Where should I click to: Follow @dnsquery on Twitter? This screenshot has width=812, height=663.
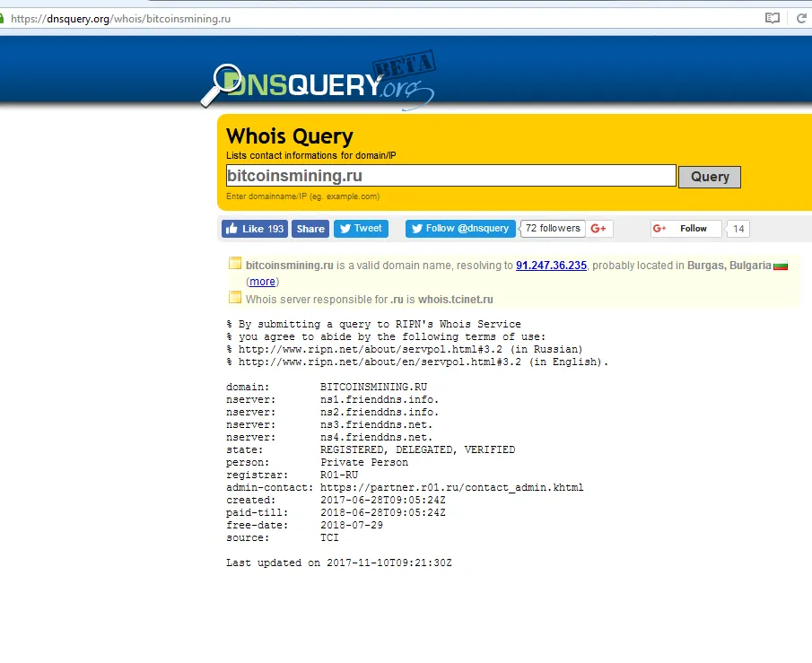pos(460,229)
